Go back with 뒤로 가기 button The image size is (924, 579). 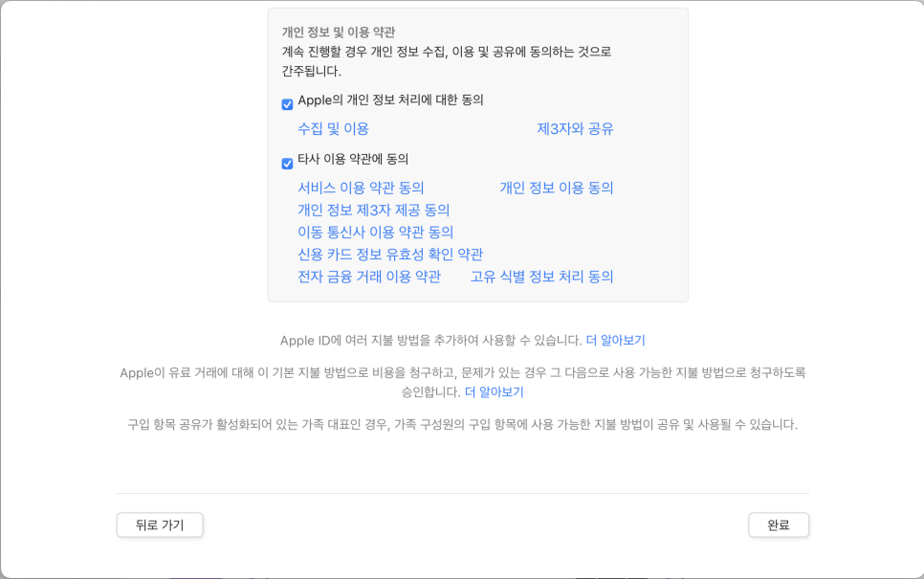pos(160,524)
